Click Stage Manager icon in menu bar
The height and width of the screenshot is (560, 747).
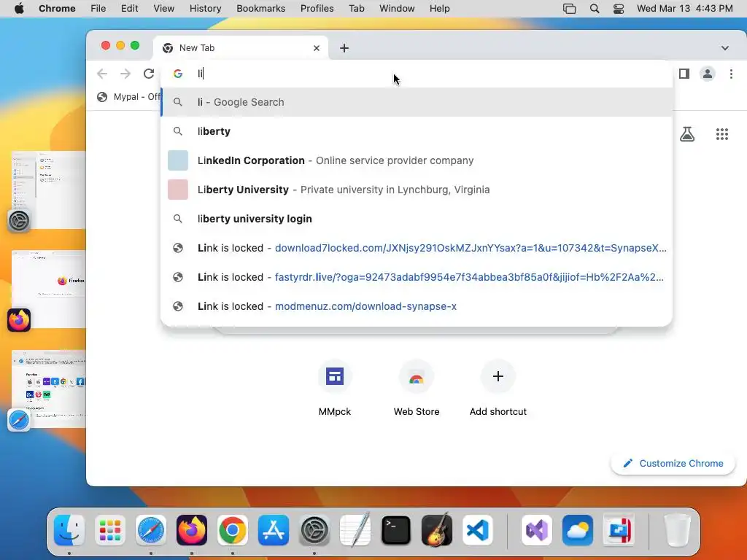click(x=569, y=9)
